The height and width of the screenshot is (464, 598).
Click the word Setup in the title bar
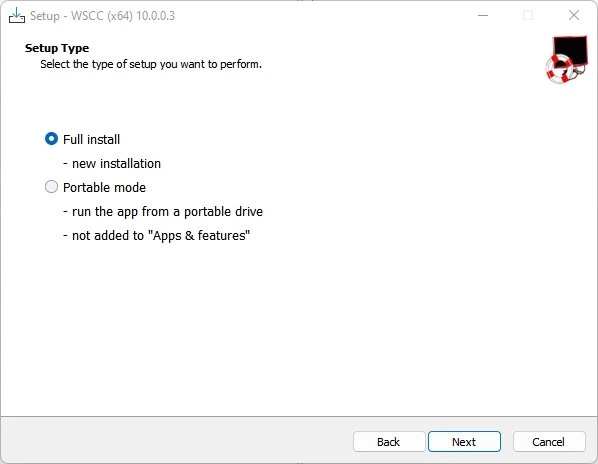(45, 16)
